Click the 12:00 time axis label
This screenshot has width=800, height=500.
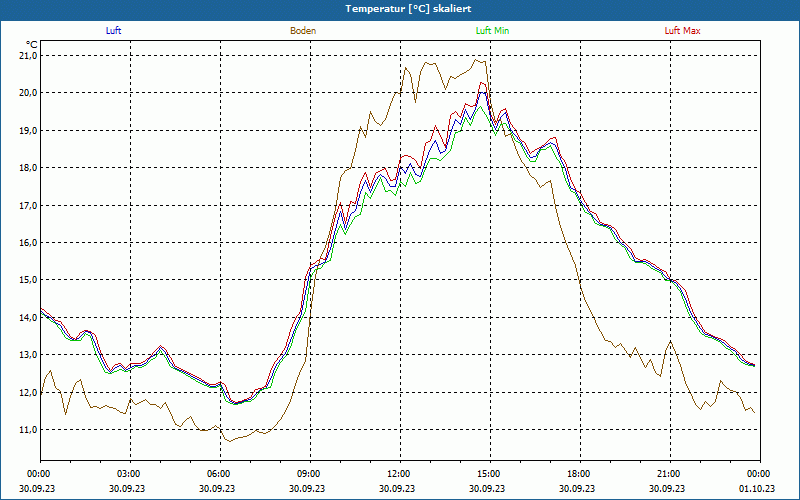point(397,474)
